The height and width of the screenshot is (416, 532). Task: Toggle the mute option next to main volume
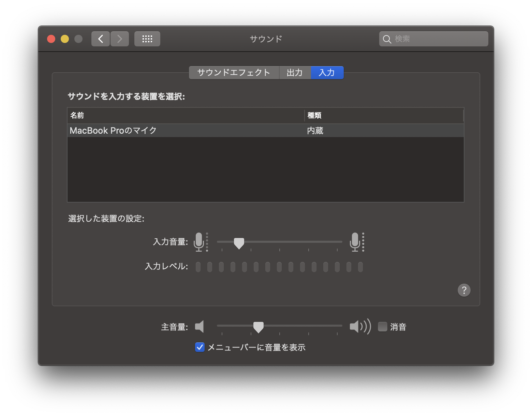(382, 326)
